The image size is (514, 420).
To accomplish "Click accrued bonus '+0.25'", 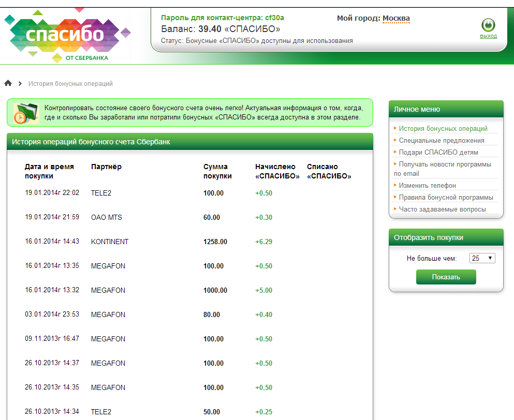I will click(x=263, y=412).
